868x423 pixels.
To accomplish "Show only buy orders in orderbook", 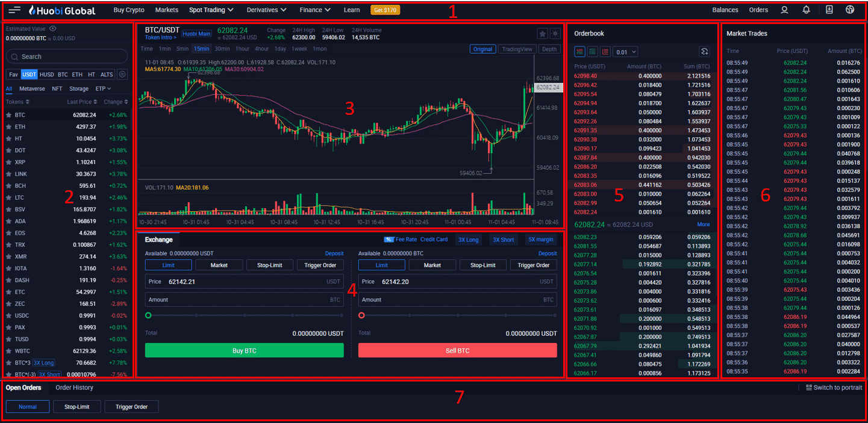I will pos(593,52).
